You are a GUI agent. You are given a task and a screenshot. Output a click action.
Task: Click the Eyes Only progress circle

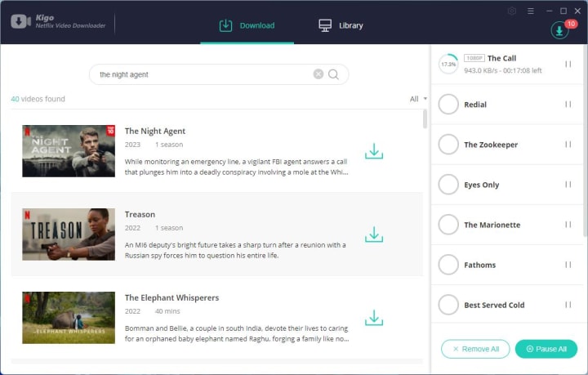[448, 185]
